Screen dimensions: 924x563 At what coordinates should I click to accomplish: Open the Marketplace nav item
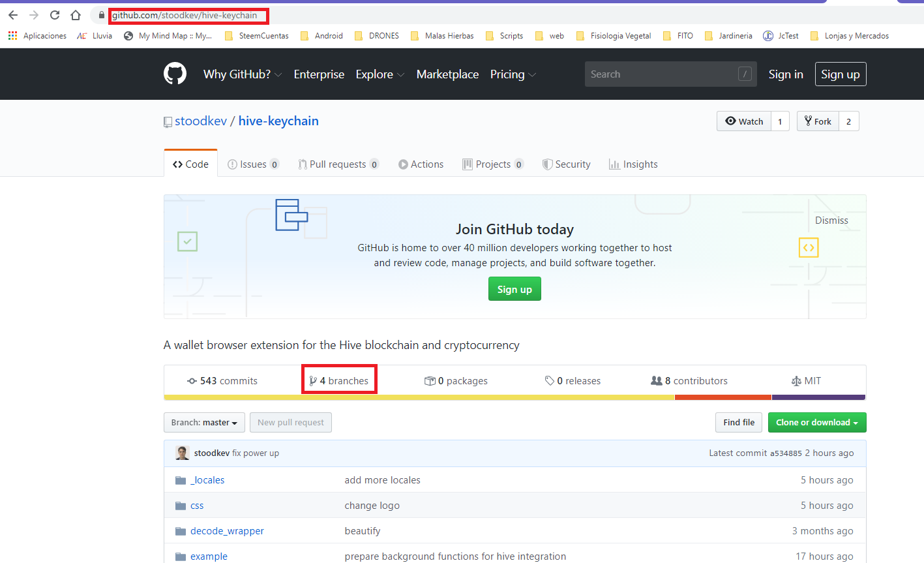pos(447,74)
